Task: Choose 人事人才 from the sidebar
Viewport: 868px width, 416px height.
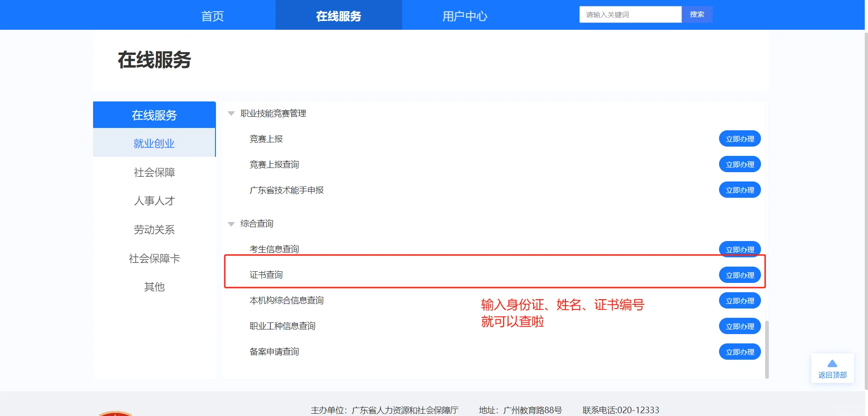Action: 154,201
